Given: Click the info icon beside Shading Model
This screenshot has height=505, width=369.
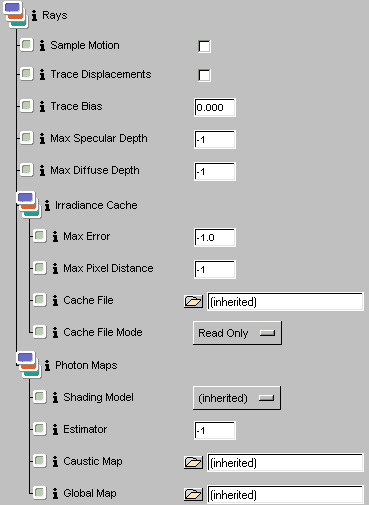Looking at the screenshot, I should click(x=55, y=397).
